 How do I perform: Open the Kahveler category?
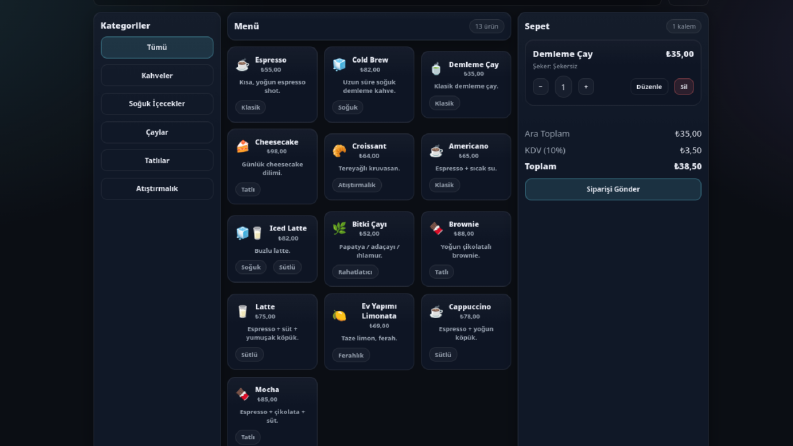157,75
